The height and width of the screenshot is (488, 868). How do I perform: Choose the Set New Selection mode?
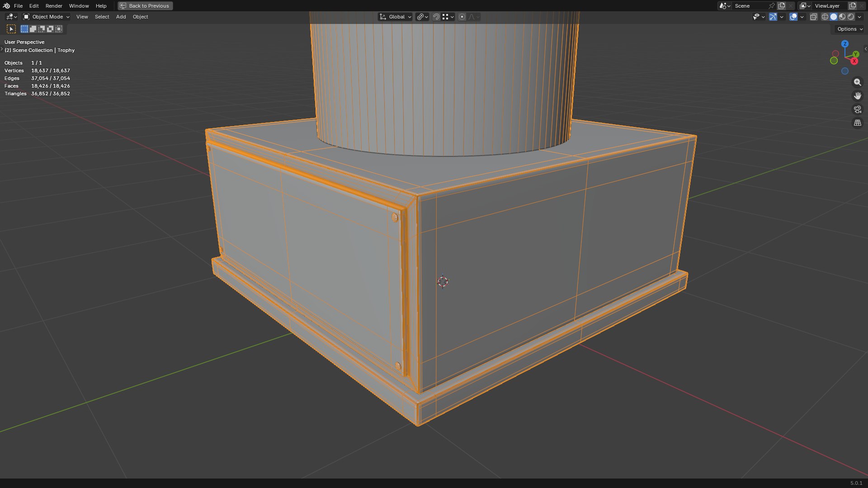tap(24, 29)
